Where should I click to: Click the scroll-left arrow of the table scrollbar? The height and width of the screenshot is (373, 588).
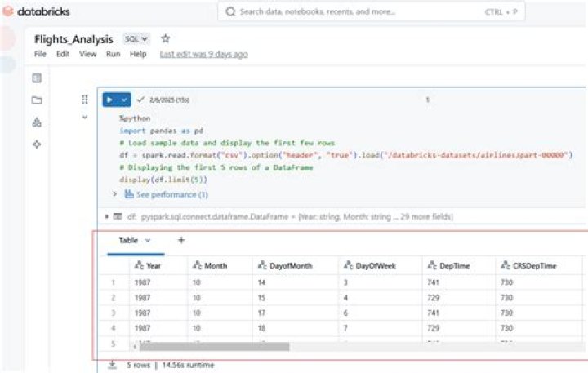pos(135,347)
